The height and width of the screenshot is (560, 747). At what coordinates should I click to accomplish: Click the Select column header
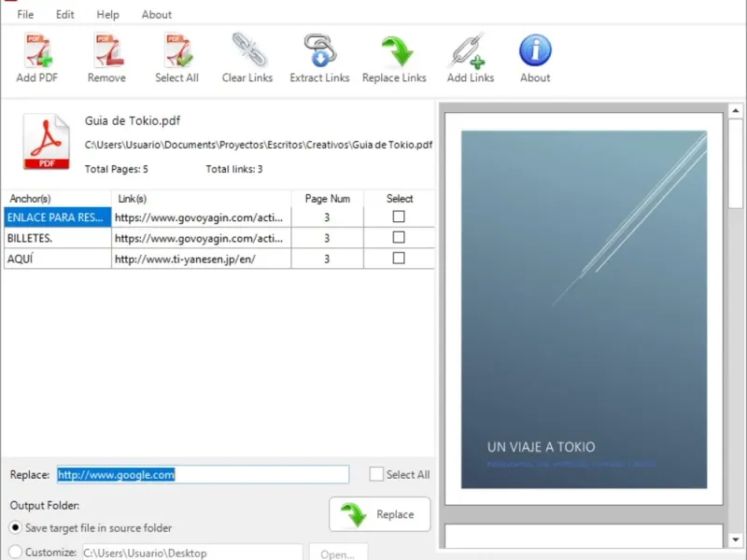(400, 199)
